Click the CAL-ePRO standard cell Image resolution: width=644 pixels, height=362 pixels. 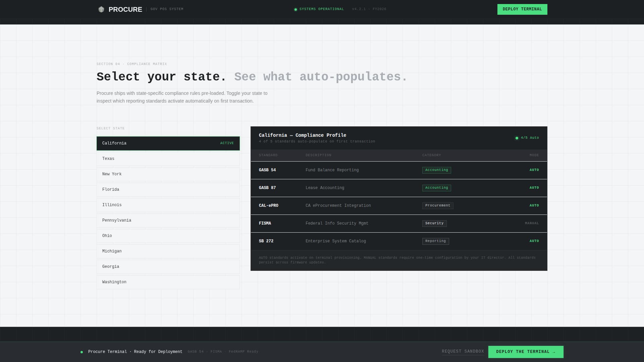[268, 206]
